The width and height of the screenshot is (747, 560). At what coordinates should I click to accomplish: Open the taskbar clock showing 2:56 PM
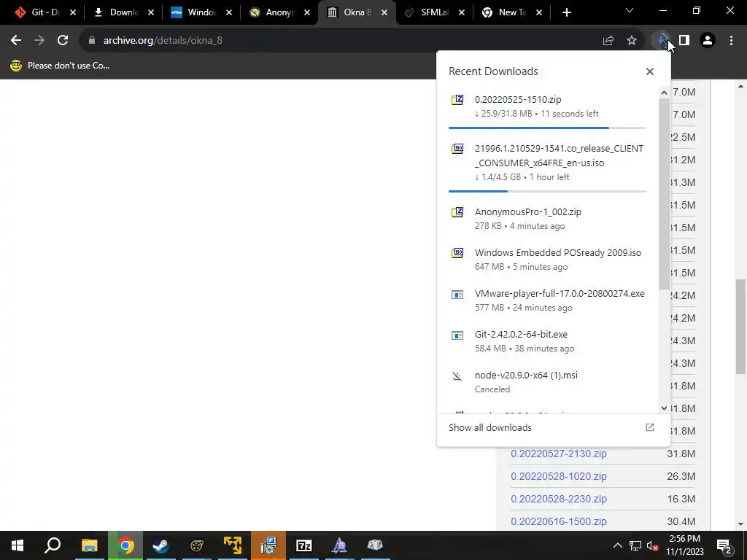pos(684,545)
